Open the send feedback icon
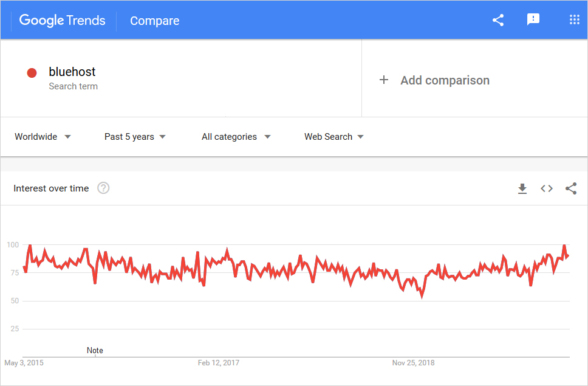 533,20
